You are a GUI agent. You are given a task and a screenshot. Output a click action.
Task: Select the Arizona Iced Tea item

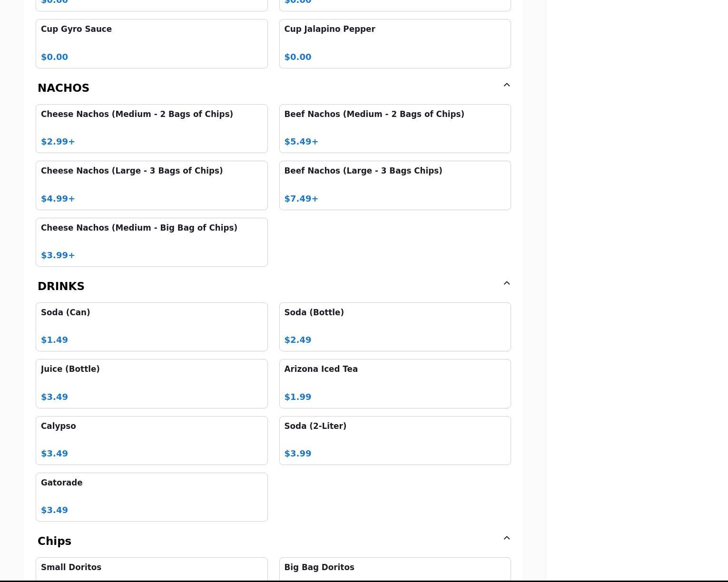[x=395, y=384]
